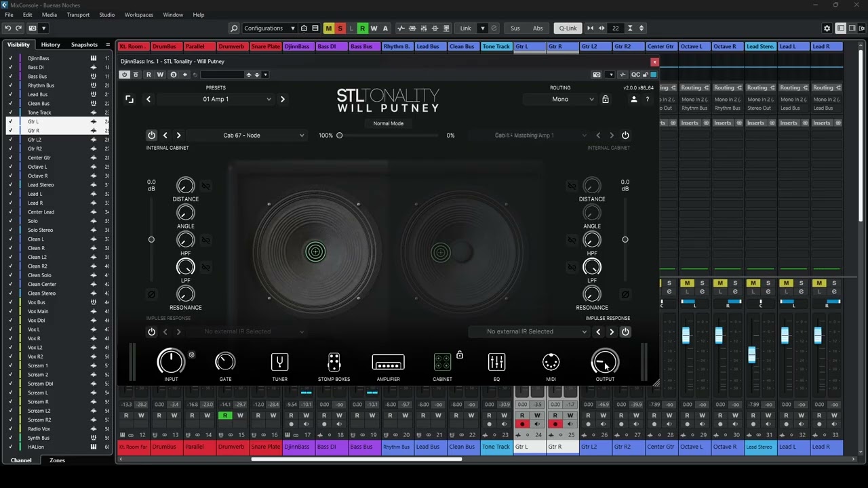
Task: Toggle visibility checkmark for DjinnBass
Action: click(x=10, y=58)
